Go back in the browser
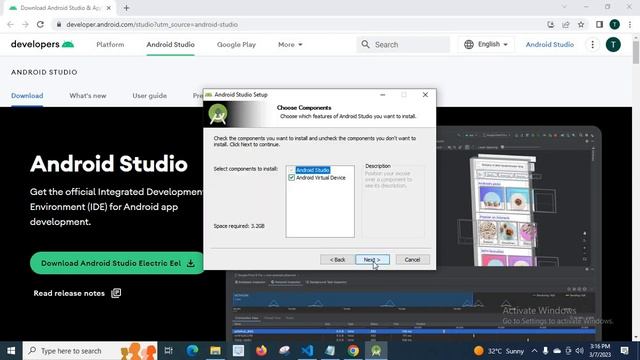640x360 pixels. coord(11,24)
